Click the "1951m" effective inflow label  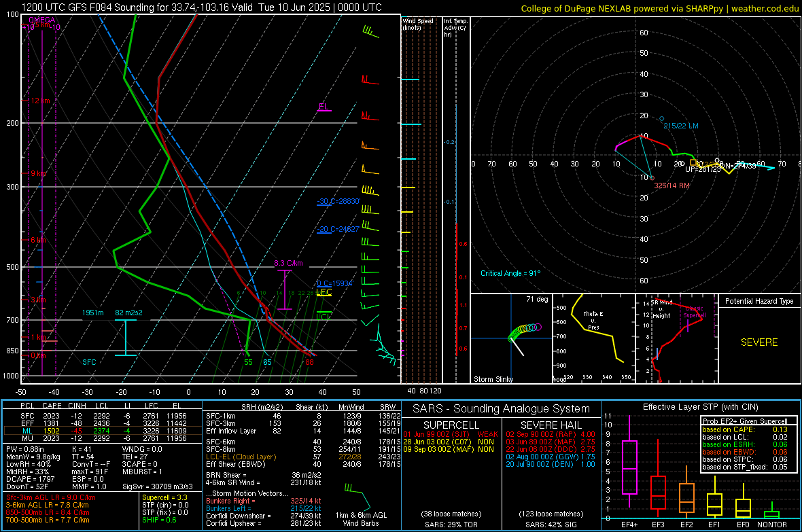click(x=93, y=313)
